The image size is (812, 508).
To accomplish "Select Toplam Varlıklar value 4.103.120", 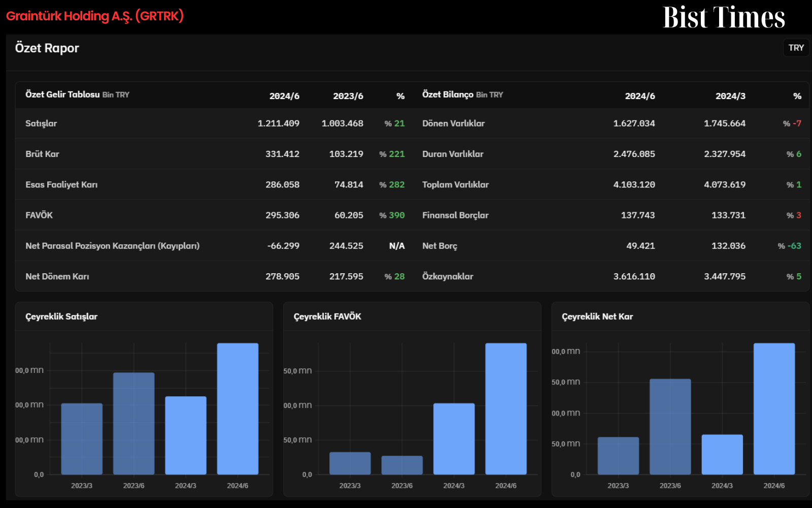I will point(634,184).
